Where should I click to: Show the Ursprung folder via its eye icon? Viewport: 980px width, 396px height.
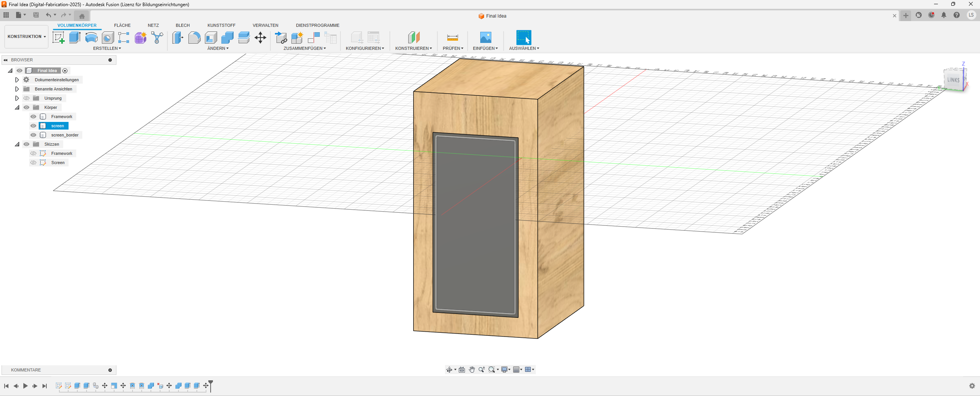tap(26, 98)
